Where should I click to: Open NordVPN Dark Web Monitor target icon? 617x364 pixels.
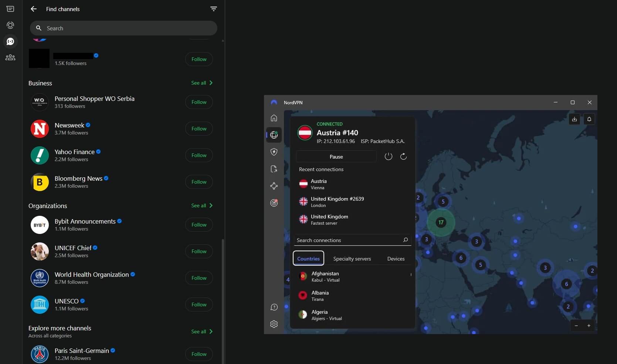coord(274,203)
